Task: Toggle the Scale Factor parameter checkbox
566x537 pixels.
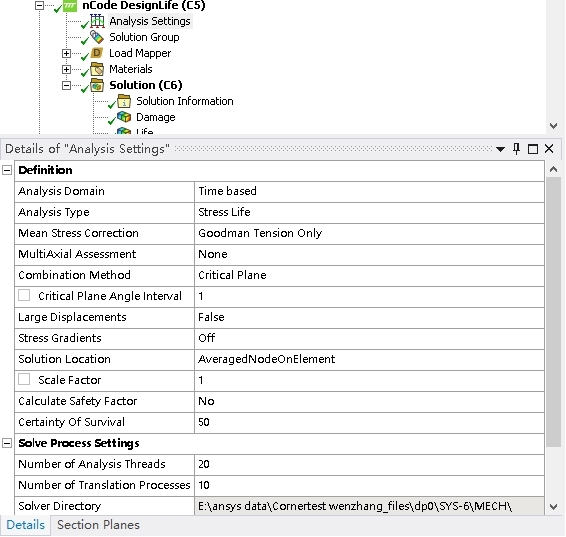Action: pyautogui.click(x=24, y=379)
